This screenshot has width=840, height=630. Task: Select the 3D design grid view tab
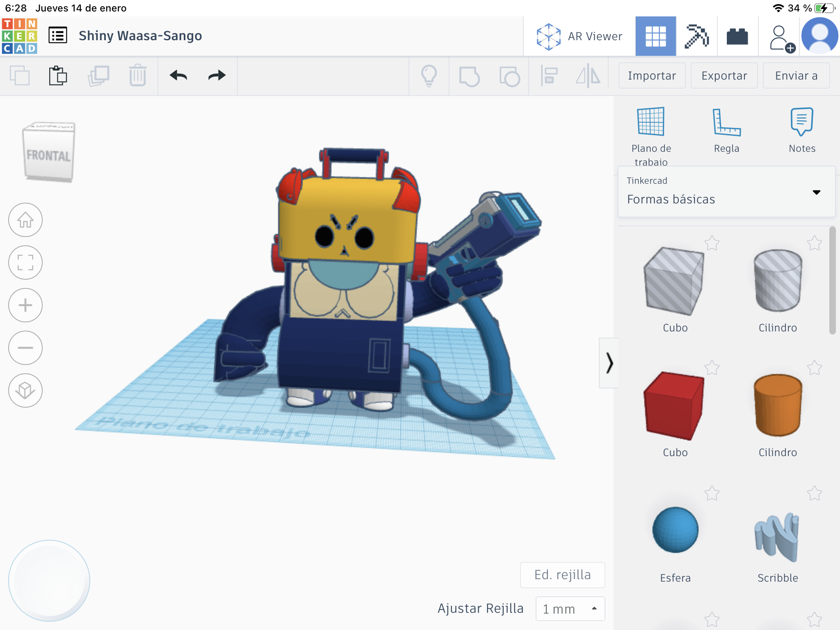click(655, 37)
